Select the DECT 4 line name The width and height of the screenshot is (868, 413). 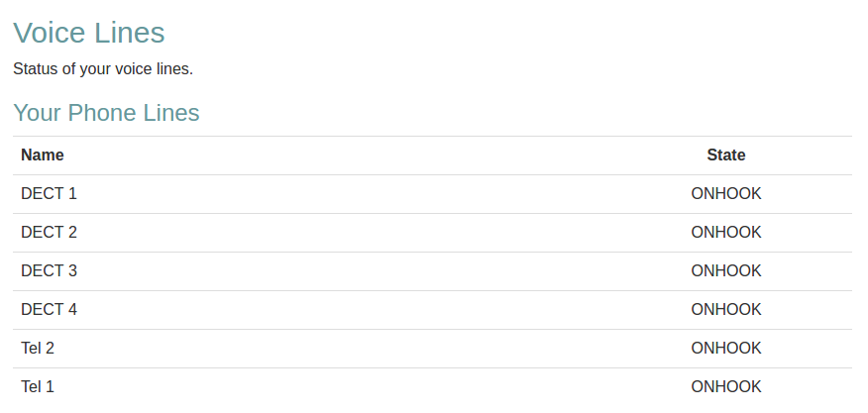point(49,309)
